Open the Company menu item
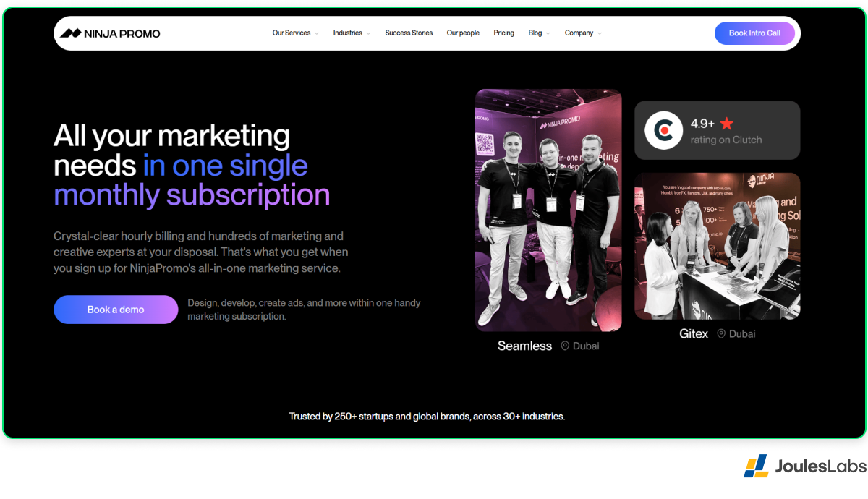Screen dimensions: 868x499 [579, 33]
